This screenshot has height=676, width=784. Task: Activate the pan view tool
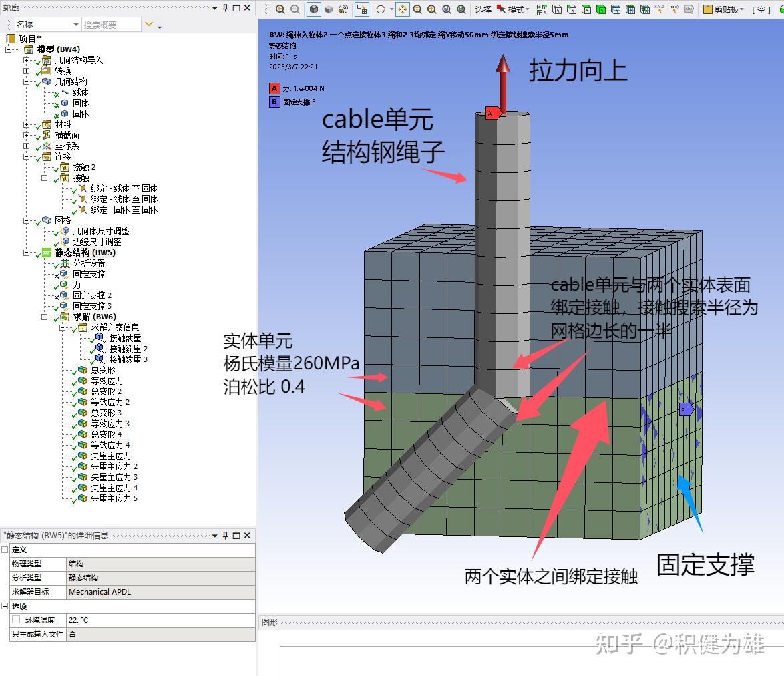[403, 9]
